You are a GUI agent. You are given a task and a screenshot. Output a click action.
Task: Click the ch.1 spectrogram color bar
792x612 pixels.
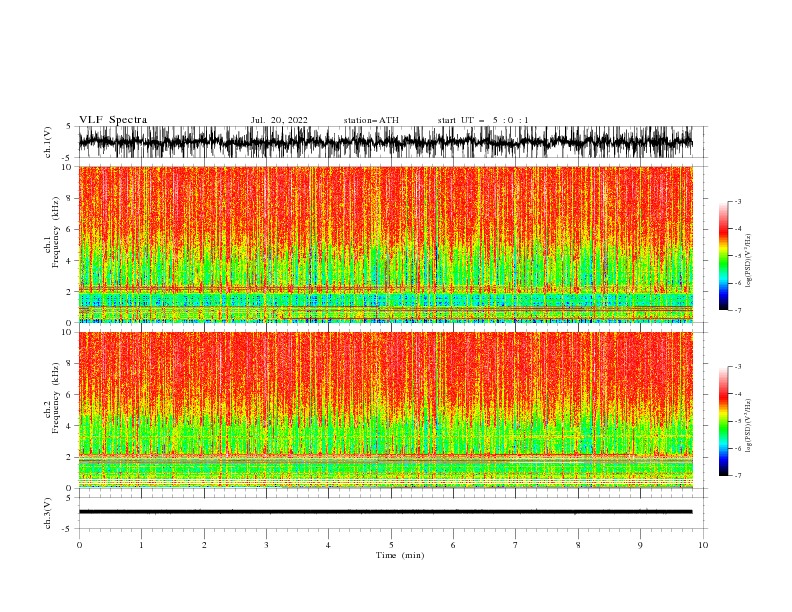[723, 256]
